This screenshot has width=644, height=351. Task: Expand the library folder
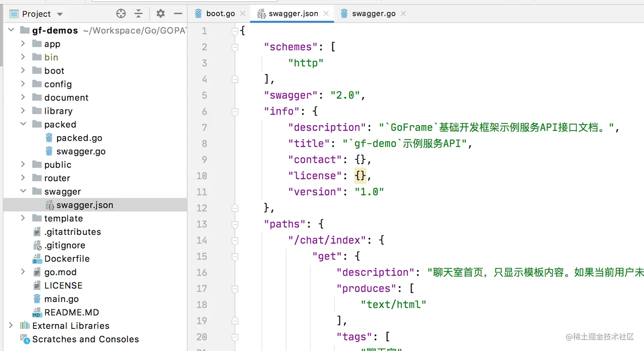click(x=23, y=111)
